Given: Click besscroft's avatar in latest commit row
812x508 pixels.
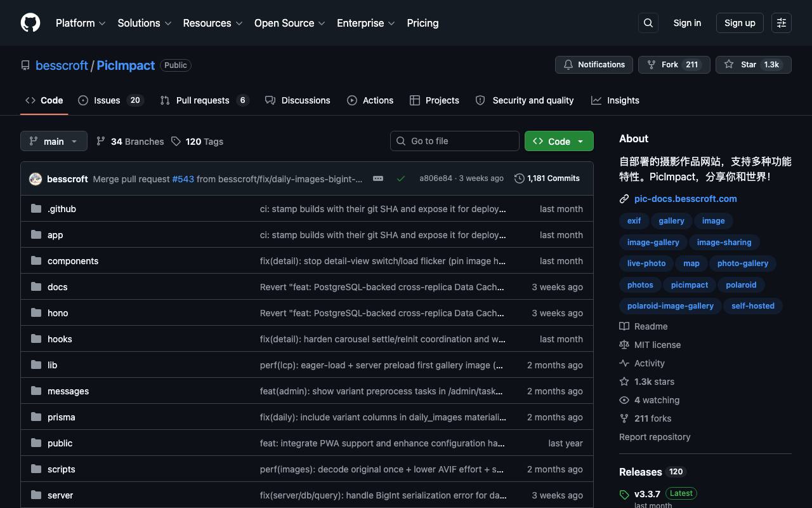Looking at the screenshot, I should pos(36,178).
